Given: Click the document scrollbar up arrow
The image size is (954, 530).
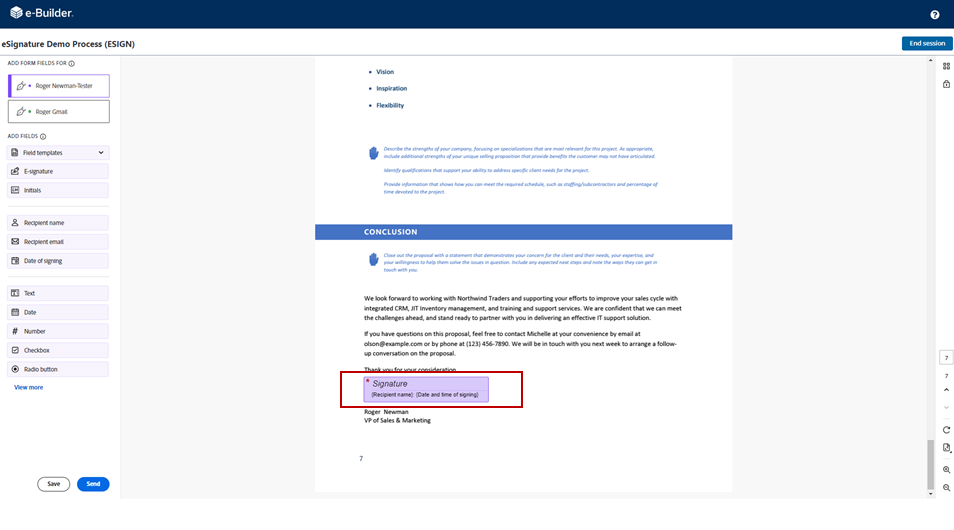Looking at the screenshot, I should [x=930, y=60].
